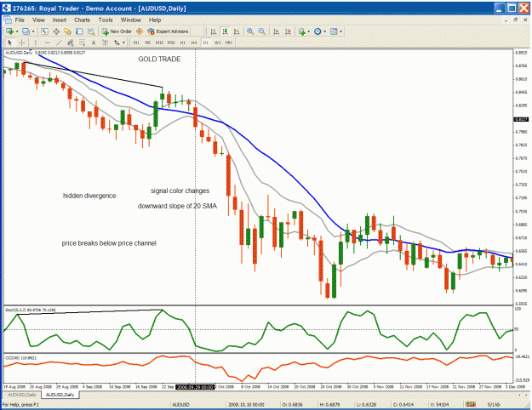This screenshot has height=410, width=532.
Task: Switch timeframe to M1
Action: 136,43
